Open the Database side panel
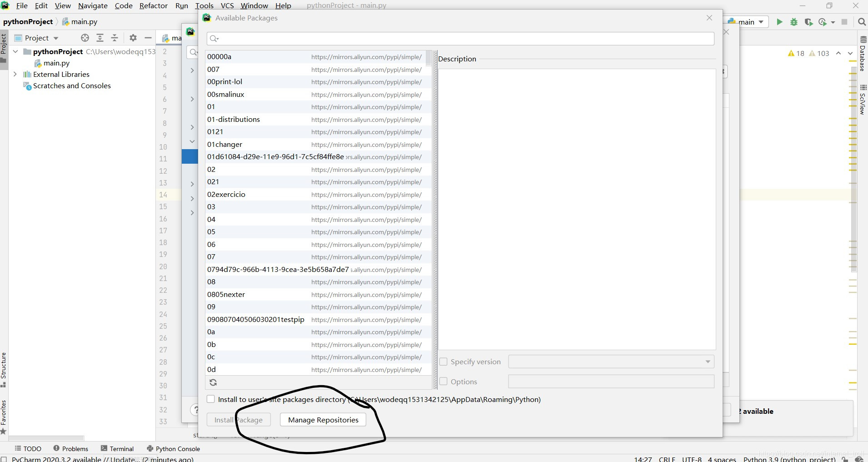The image size is (868, 462). click(863, 54)
